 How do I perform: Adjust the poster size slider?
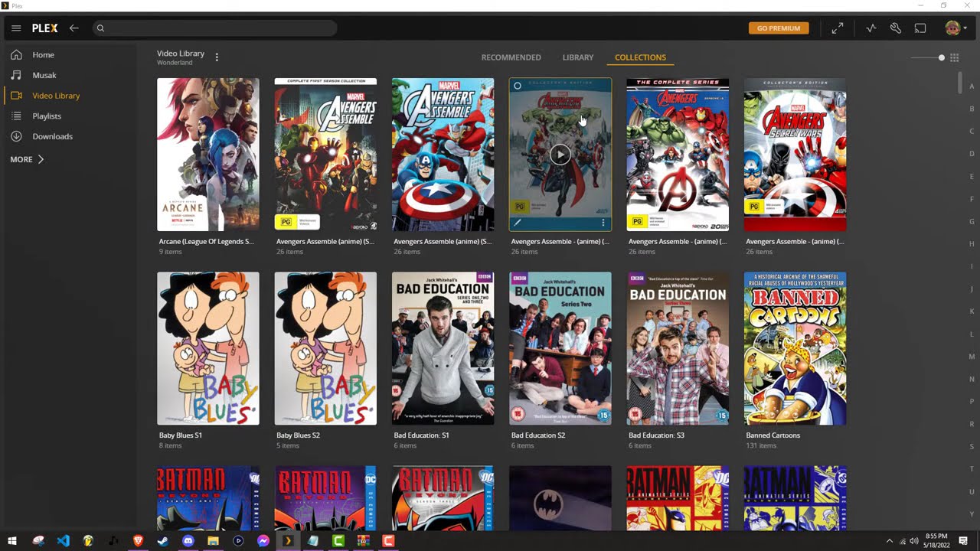(927, 57)
